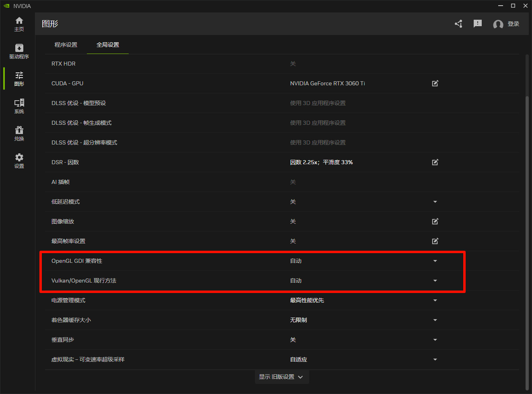Edit the 最高帧率设置 value
The height and width of the screenshot is (394, 532).
[435, 241]
